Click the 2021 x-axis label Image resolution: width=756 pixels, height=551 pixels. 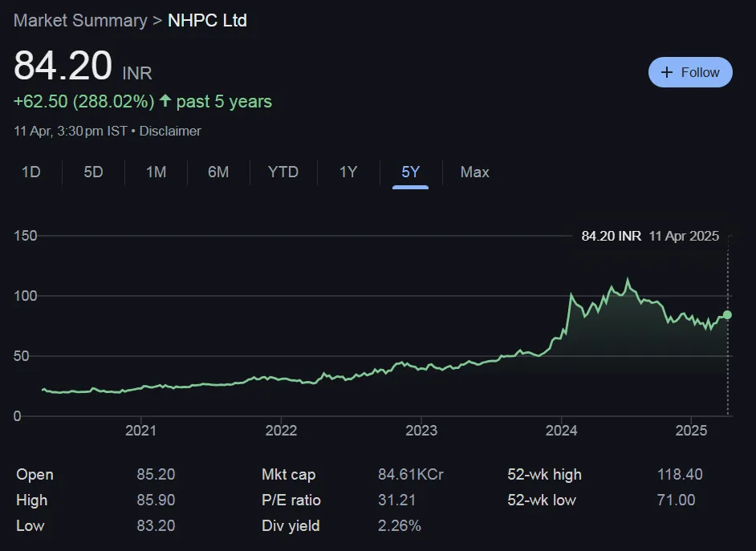pyautogui.click(x=140, y=430)
